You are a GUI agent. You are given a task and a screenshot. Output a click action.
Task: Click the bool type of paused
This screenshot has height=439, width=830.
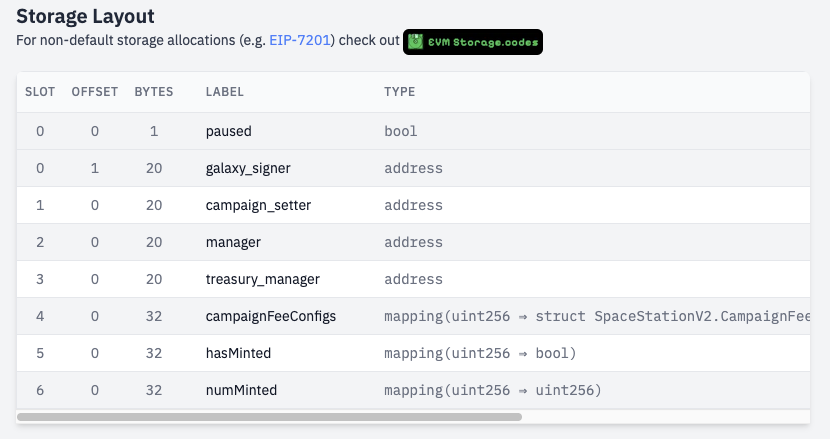pos(400,131)
